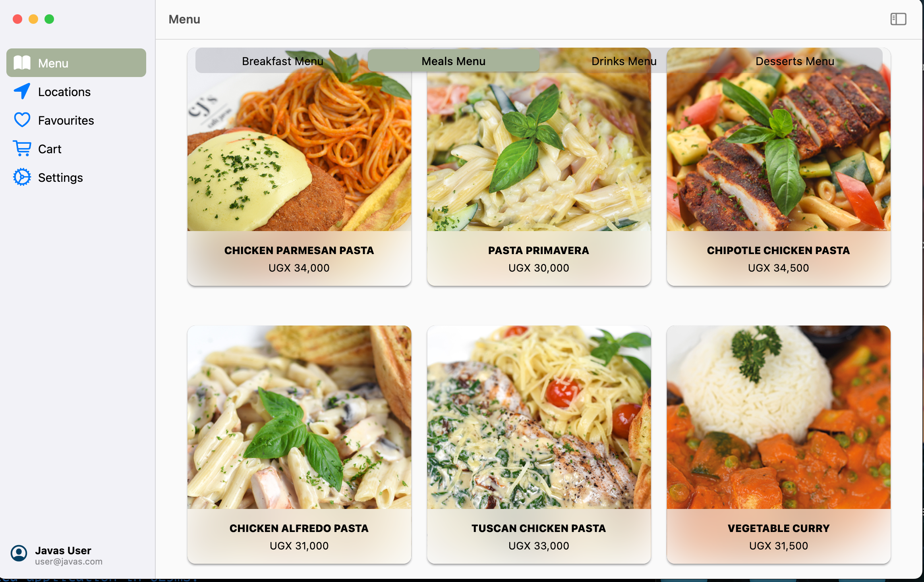
Task: Click the Vegetable Curry menu item
Action: [778, 443]
